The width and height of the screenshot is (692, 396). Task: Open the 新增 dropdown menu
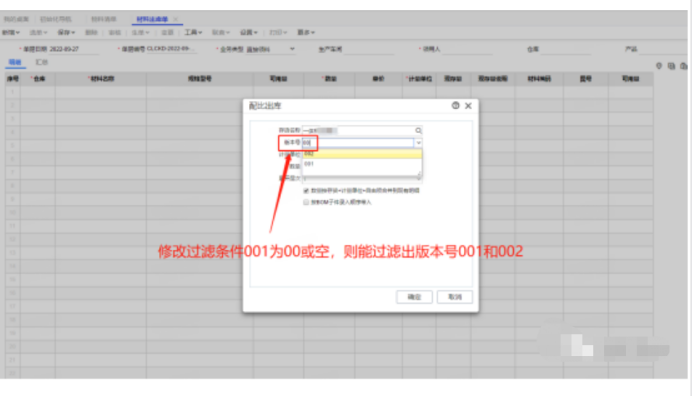click(11, 32)
